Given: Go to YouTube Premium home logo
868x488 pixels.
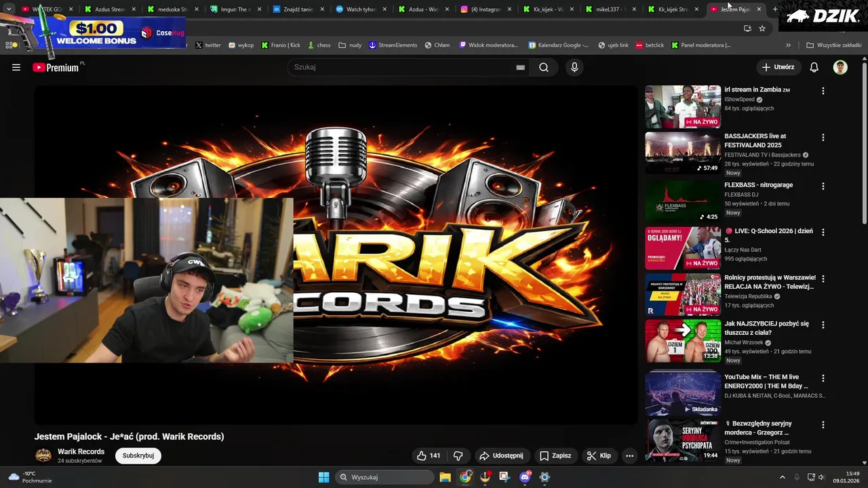Looking at the screenshot, I should (x=56, y=67).
